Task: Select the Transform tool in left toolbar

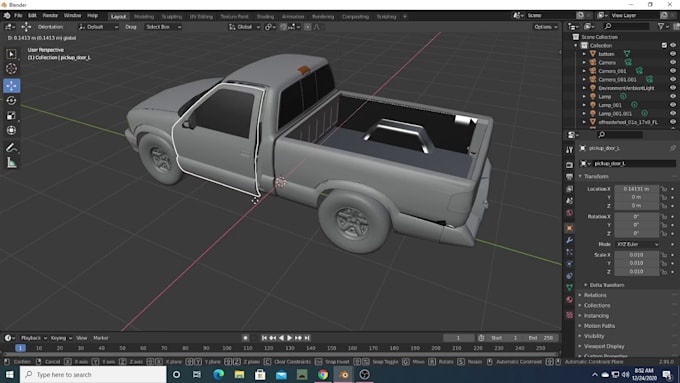Action: click(11, 130)
